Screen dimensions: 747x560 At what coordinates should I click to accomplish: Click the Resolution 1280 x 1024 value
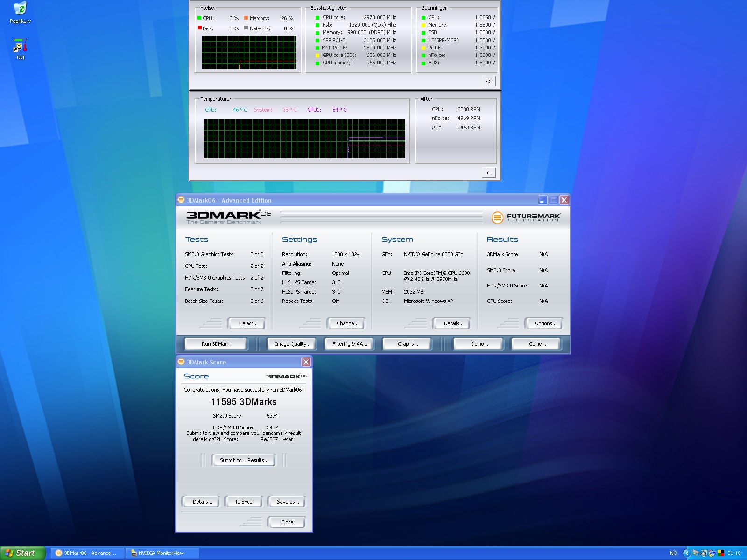point(345,254)
